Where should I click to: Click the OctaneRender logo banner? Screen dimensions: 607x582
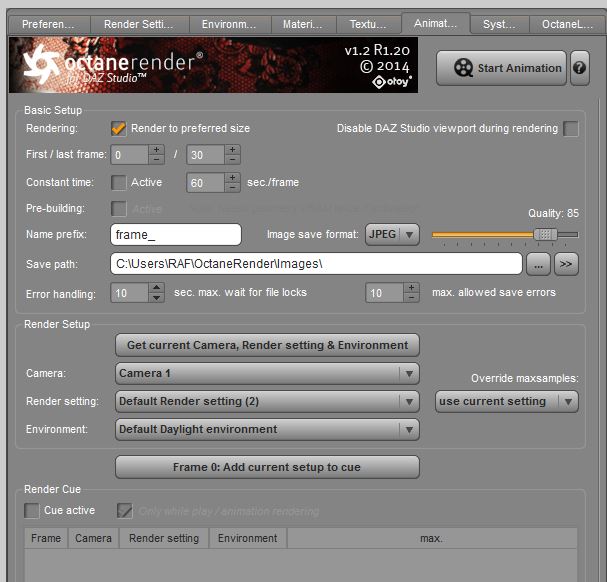213,65
